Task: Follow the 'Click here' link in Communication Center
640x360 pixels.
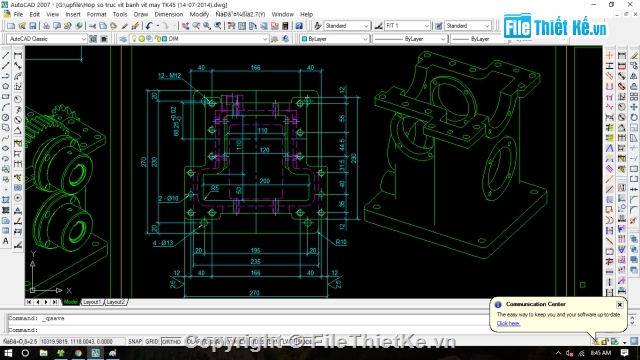Action: click(x=508, y=323)
